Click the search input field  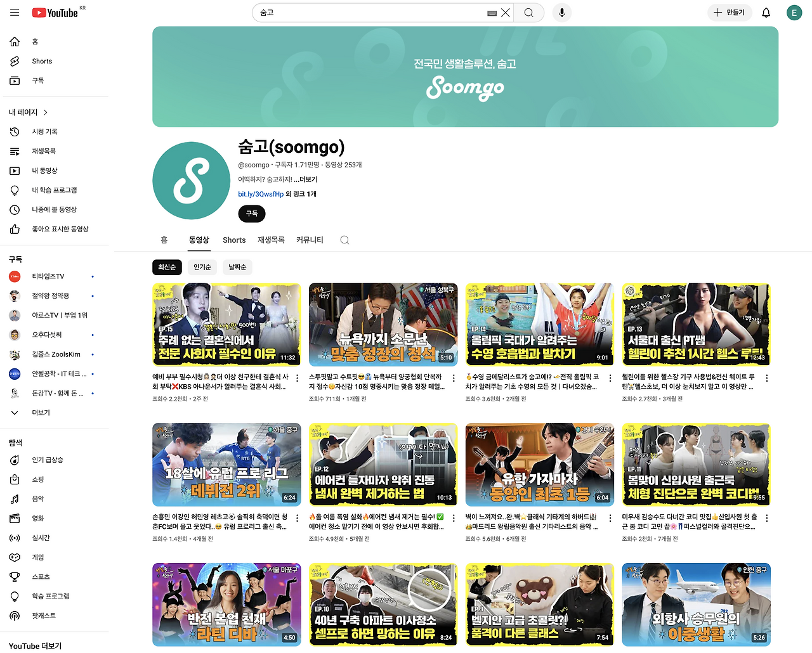point(371,13)
